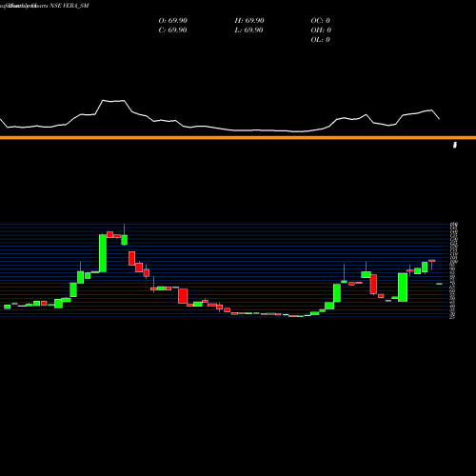
Task: Click the 'OC: 0' reading
Action: pyautogui.click(x=320, y=21)
